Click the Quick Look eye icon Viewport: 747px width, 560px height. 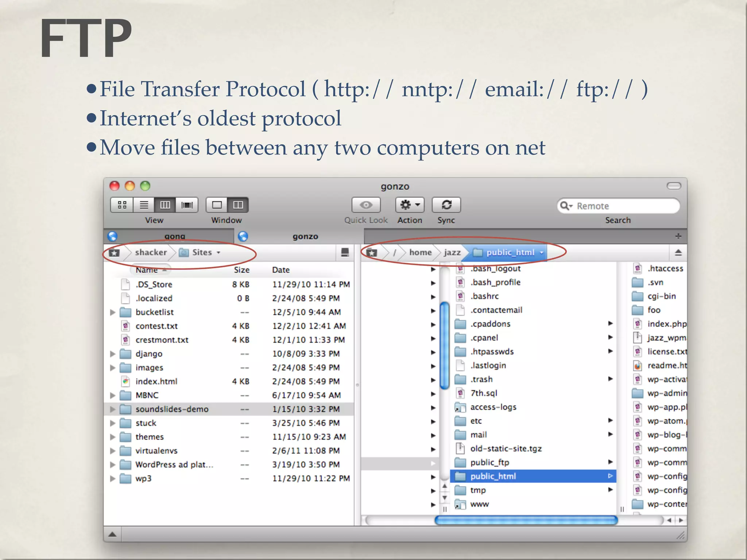tap(366, 205)
